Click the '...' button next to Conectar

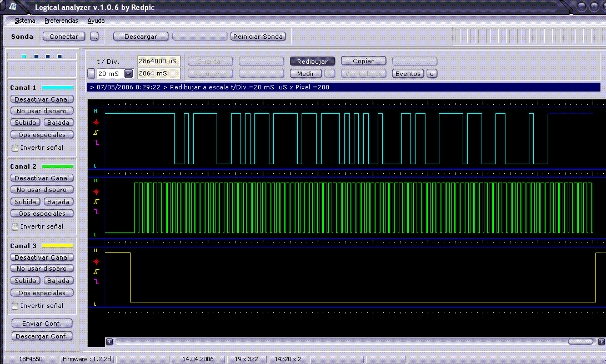click(94, 36)
